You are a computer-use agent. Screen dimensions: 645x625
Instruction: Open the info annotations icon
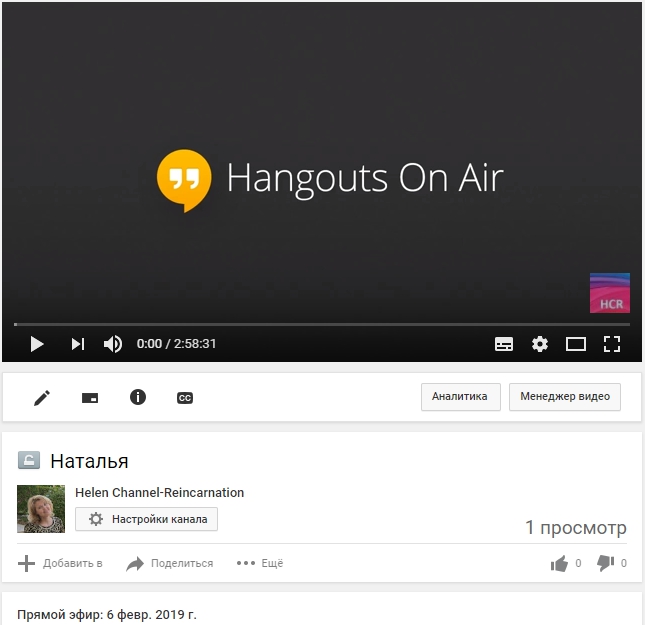point(138,397)
